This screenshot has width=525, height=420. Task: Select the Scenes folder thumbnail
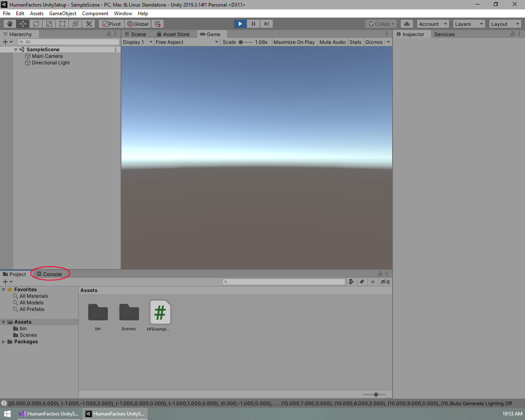click(x=129, y=316)
